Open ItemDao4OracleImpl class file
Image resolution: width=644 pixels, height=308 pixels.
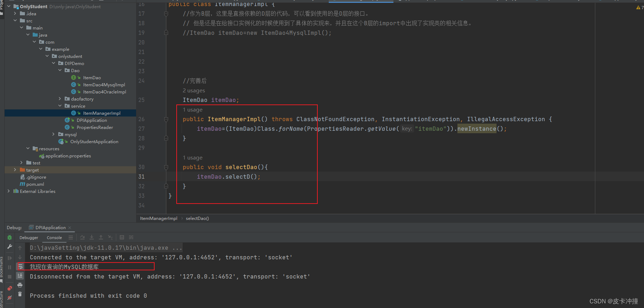[104, 92]
